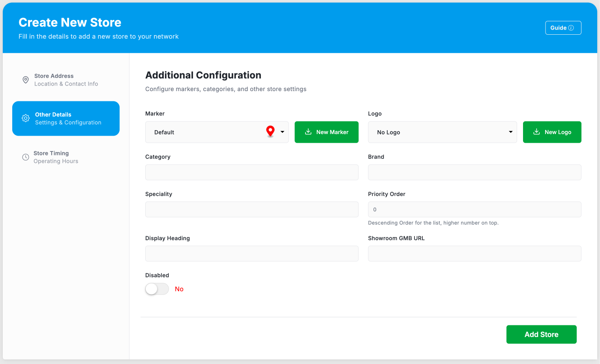Open the Marker dropdown arrow
Image resolution: width=600 pixels, height=364 pixels.
point(283,132)
